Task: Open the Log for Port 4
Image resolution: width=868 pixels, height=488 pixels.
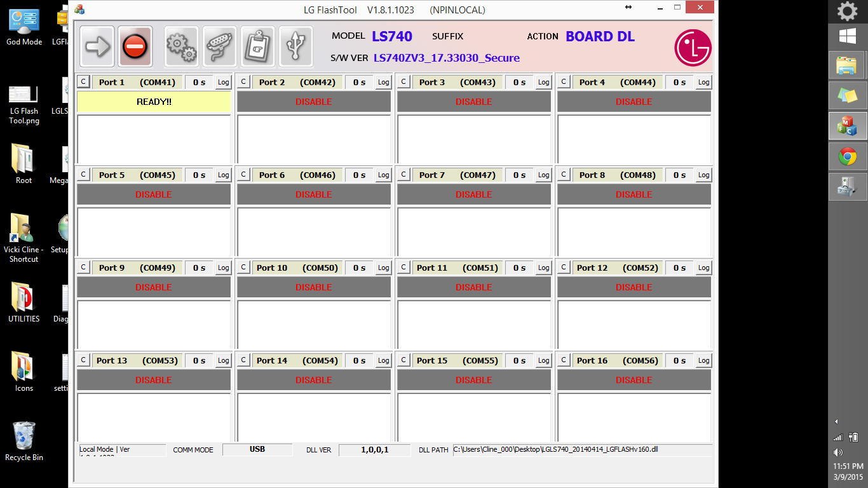Action: point(704,82)
